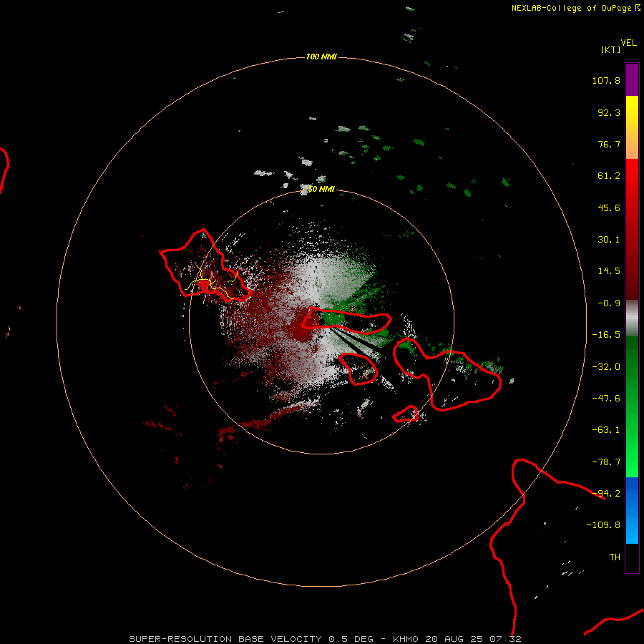
Task: Click the TH legend label
Action: 615,557
